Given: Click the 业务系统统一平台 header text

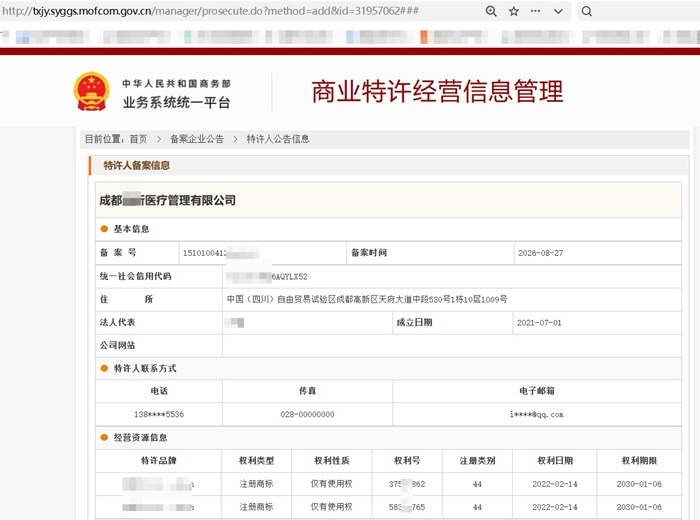Looking at the screenshot, I should click(x=176, y=103).
